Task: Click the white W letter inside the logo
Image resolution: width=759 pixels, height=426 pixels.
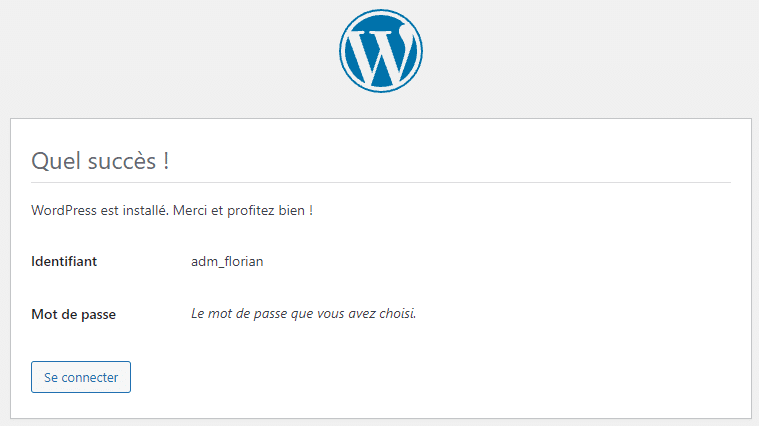Action: point(380,53)
